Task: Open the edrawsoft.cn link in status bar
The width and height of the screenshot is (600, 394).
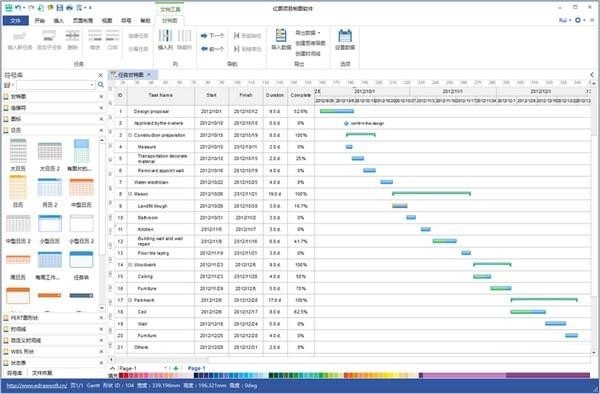Action: 37,386
